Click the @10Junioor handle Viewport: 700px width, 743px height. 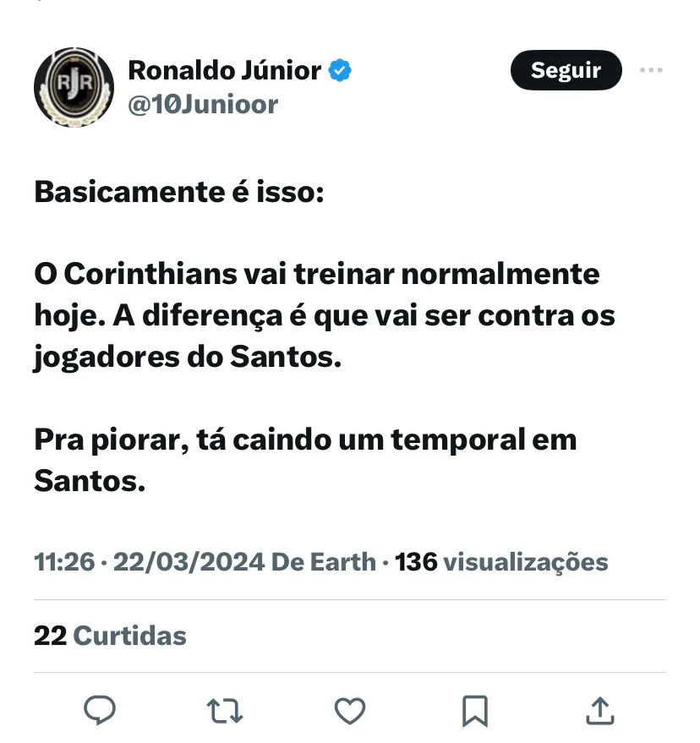click(x=202, y=105)
